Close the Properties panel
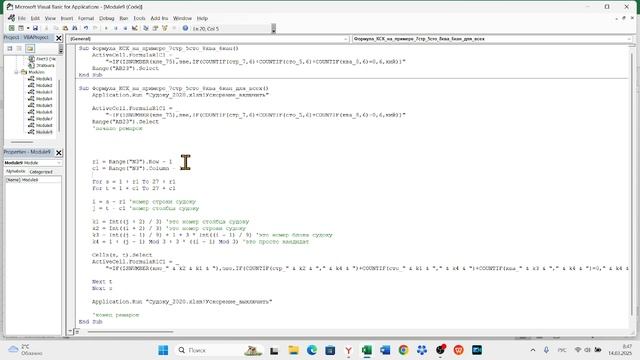Image resolution: width=640 pixels, height=360 pixels. [59, 153]
